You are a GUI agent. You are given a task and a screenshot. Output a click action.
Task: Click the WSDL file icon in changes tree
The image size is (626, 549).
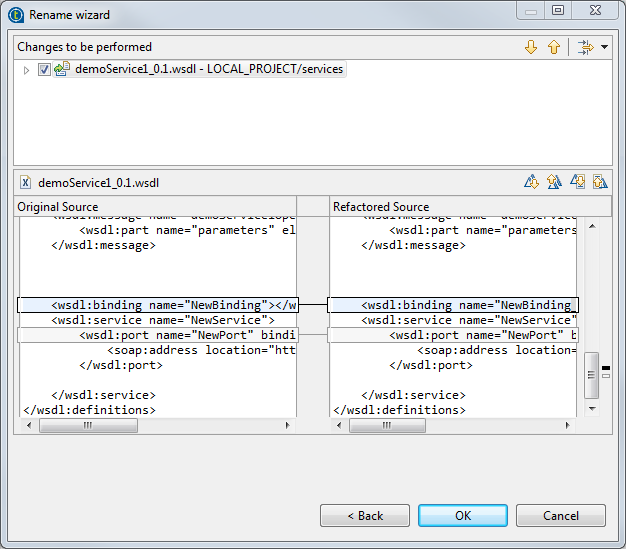point(62,69)
